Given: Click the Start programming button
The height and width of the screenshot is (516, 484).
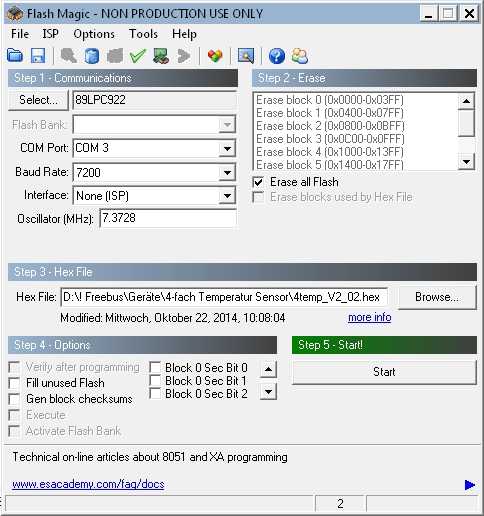Looking at the screenshot, I should [x=384, y=372].
